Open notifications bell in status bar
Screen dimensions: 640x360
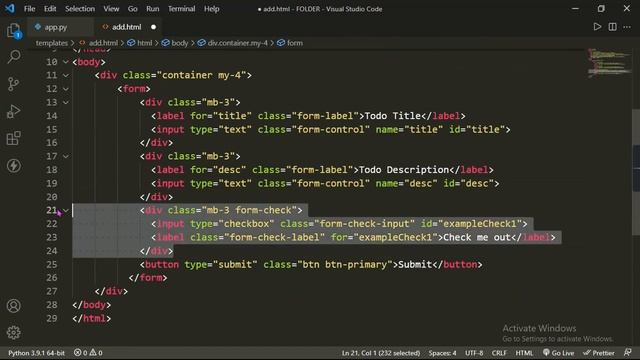point(628,352)
